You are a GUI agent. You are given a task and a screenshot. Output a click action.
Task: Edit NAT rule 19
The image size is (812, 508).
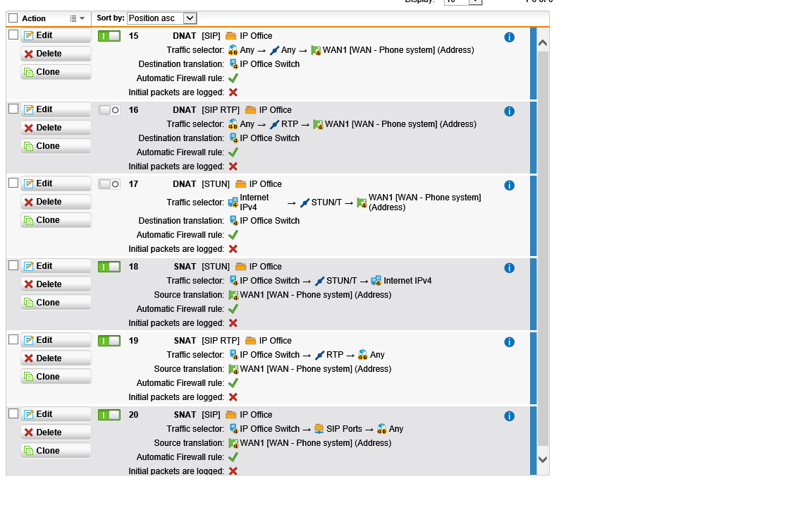point(56,340)
